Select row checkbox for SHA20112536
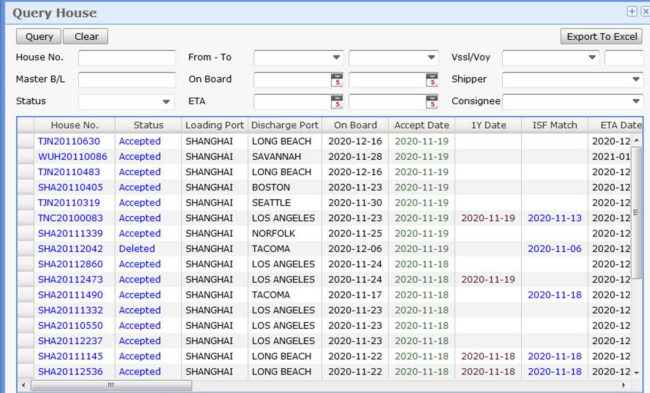 pos(25,371)
